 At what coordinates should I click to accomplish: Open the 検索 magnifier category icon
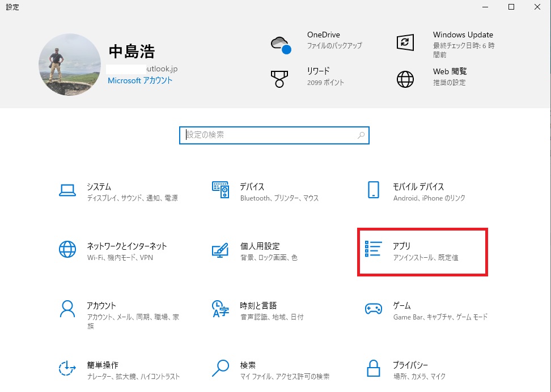point(220,369)
